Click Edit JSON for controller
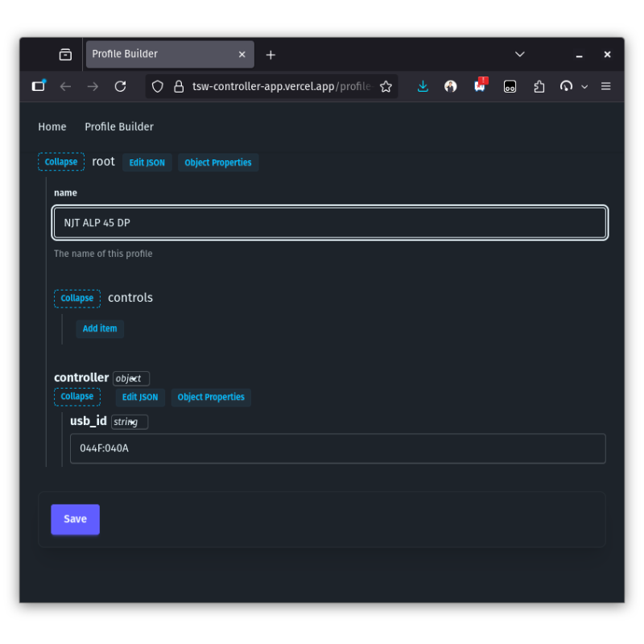The image size is (644, 644). point(140,397)
